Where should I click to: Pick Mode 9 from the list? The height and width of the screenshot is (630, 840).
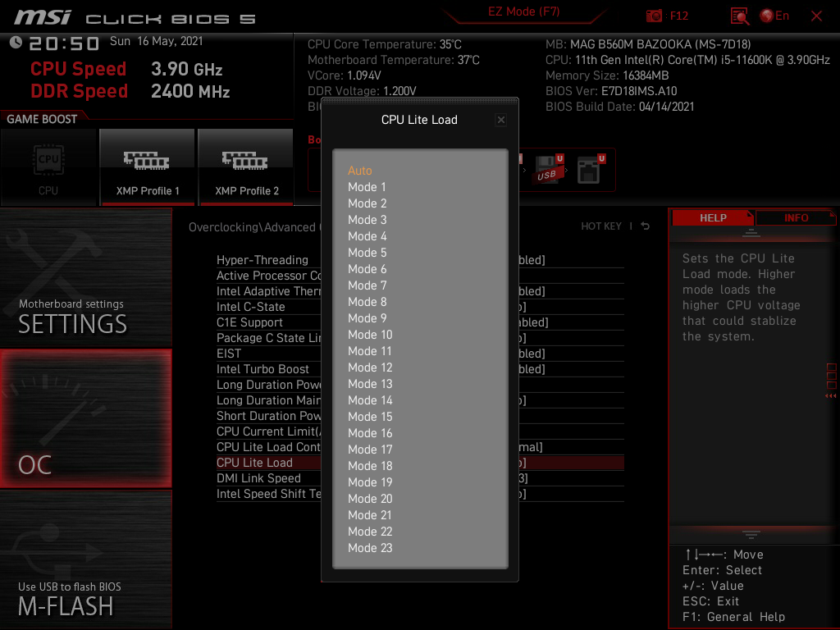pyautogui.click(x=367, y=318)
